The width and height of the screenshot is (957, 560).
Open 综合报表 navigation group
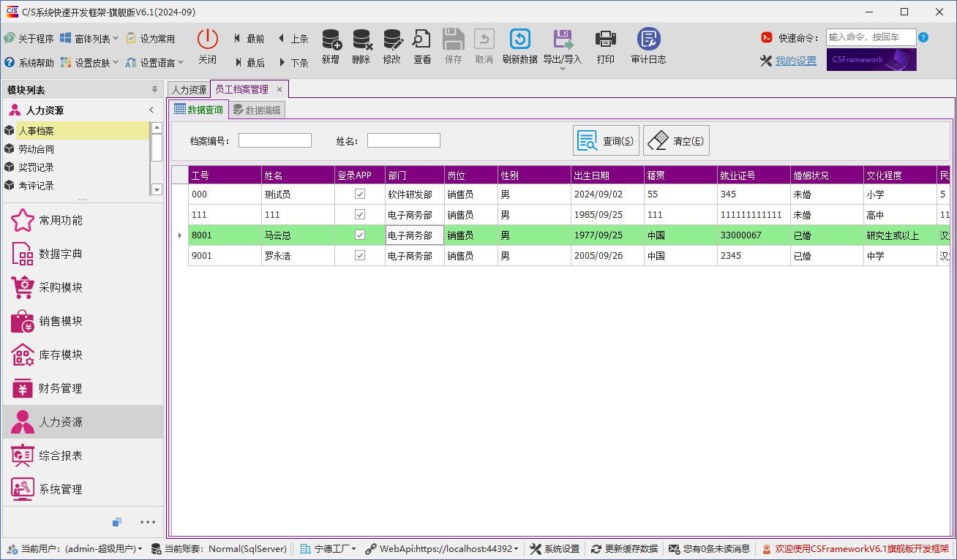pyautogui.click(x=83, y=456)
